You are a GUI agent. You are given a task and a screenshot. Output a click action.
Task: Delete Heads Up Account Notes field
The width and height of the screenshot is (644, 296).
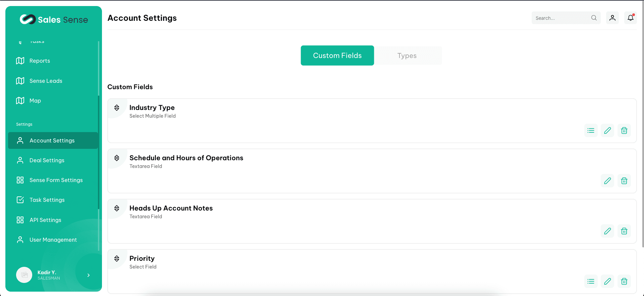click(x=624, y=231)
